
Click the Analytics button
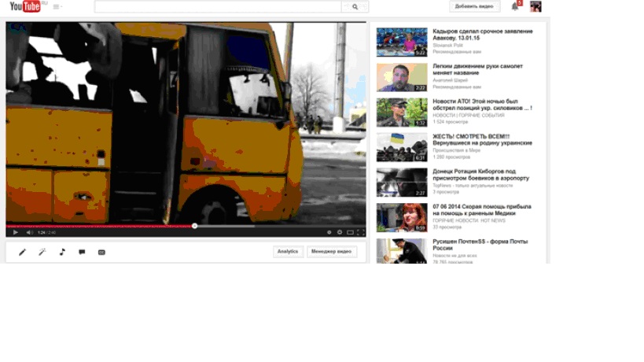point(288,252)
